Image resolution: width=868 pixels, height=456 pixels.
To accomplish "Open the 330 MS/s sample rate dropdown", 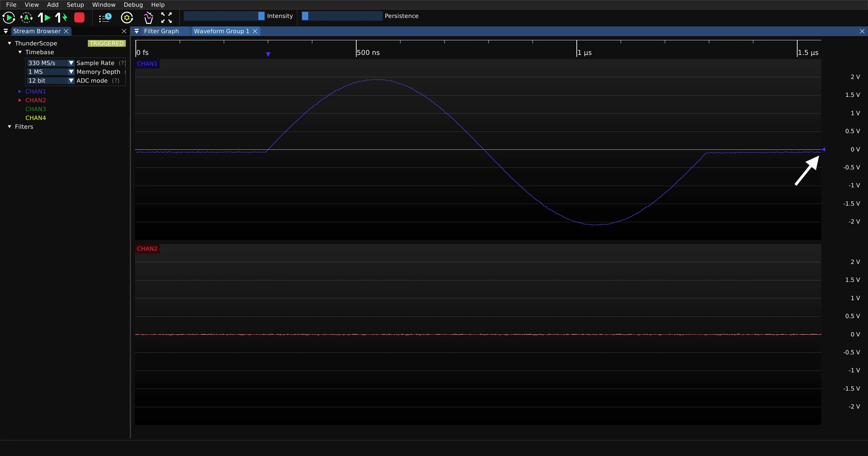I will click(x=51, y=63).
